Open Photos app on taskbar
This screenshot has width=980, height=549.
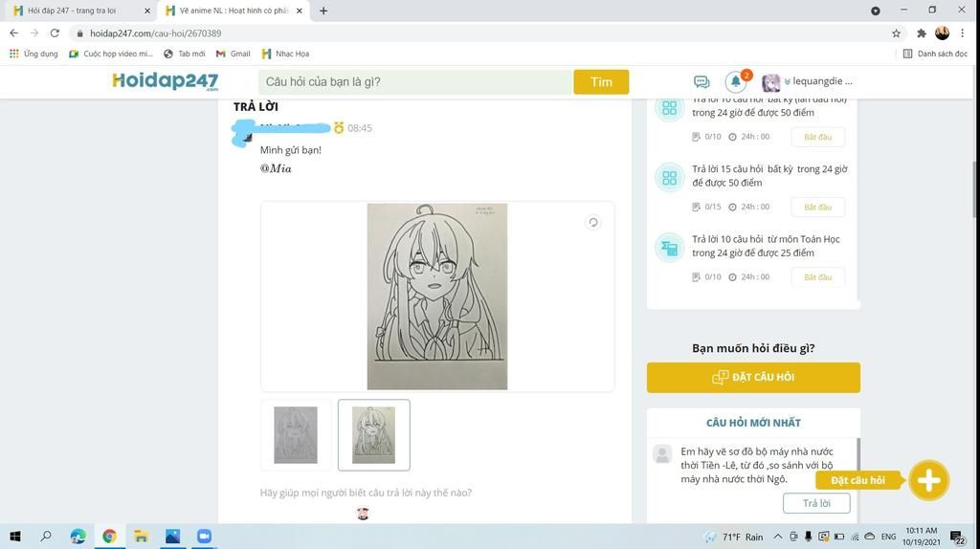pyautogui.click(x=172, y=536)
